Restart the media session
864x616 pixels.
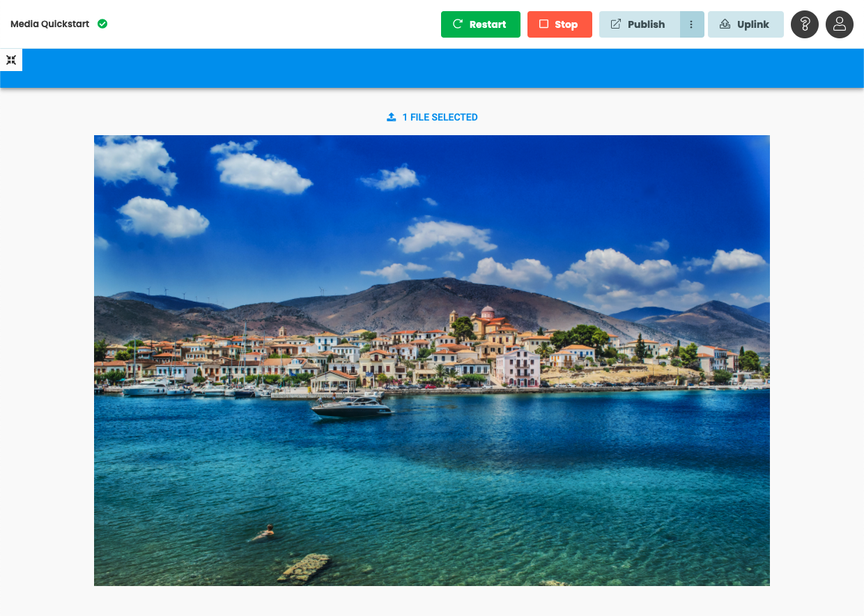pos(481,24)
